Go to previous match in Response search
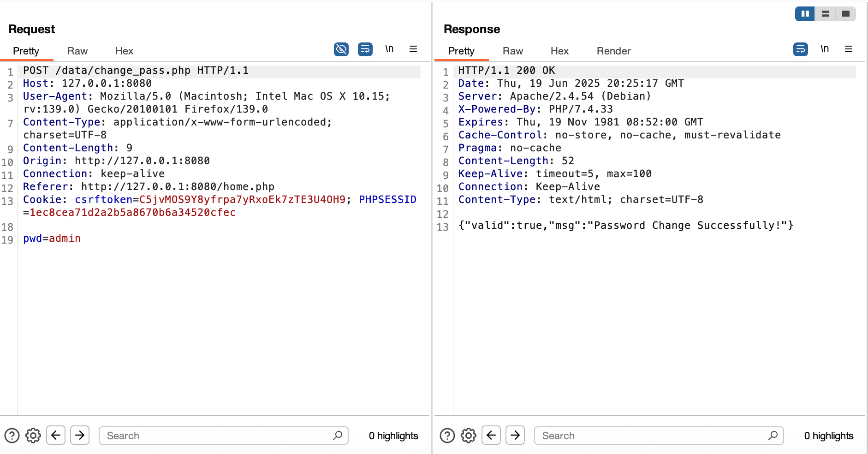This screenshot has width=868, height=454. click(x=491, y=435)
